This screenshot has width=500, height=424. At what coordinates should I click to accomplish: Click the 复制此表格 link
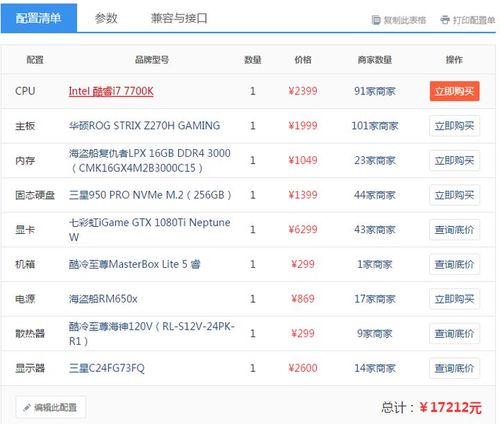coord(404,20)
